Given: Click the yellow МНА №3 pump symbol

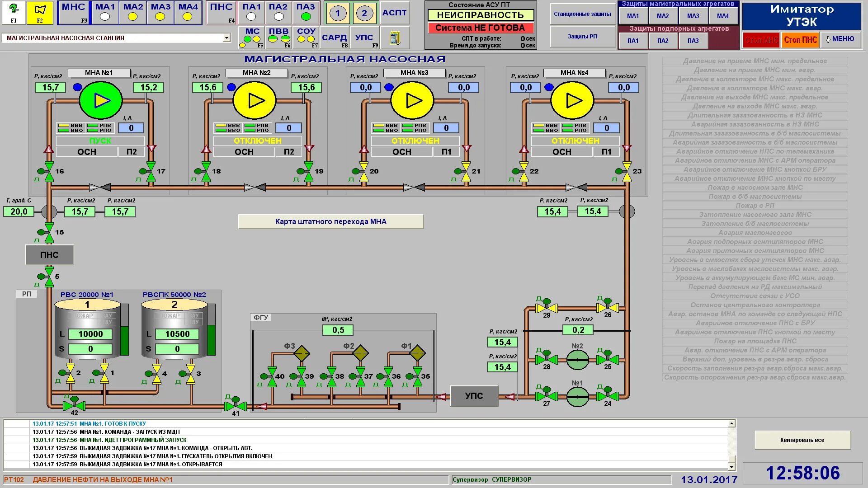Looking at the screenshot, I should point(412,100).
